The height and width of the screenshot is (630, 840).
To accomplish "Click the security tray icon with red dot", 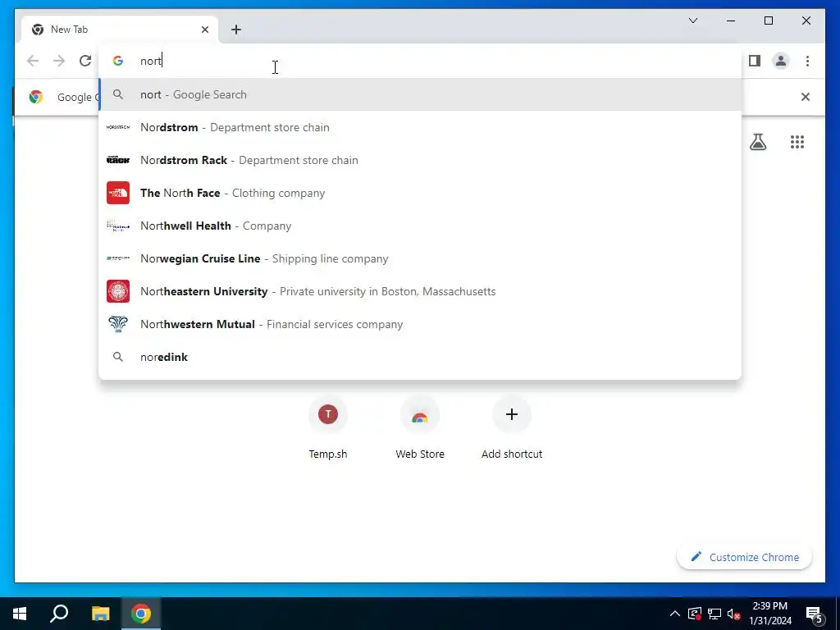I will coord(695,614).
